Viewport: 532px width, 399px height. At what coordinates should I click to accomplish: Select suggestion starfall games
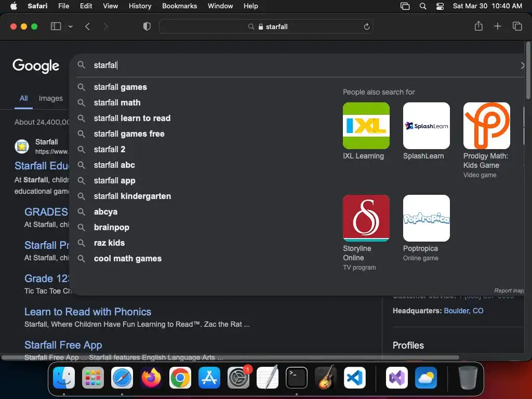121,87
